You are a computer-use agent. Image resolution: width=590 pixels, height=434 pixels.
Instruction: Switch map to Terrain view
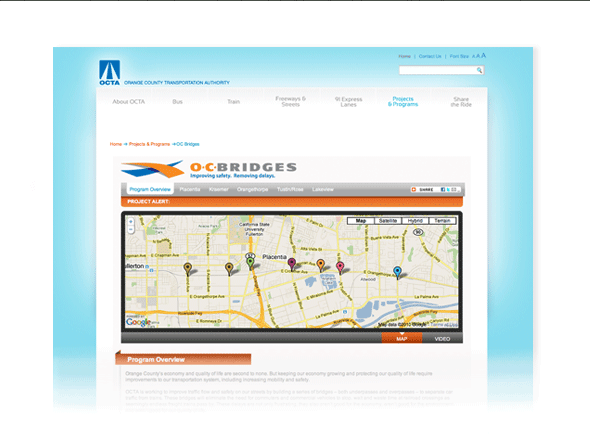pos(442,221)
